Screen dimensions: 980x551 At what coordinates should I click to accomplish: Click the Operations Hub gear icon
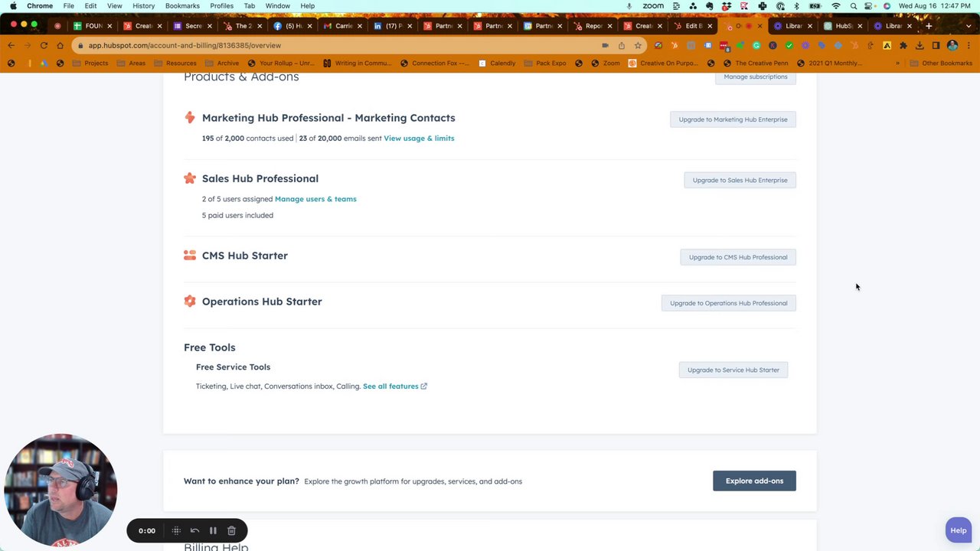pyautogui.click(x=189, y=301)
